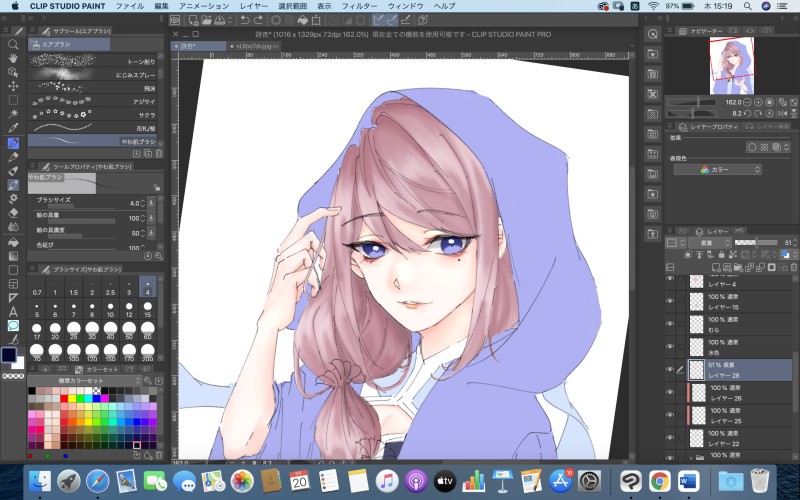
Task: Click Undo arrow in command bar
Action: click(x=245, y=20)
